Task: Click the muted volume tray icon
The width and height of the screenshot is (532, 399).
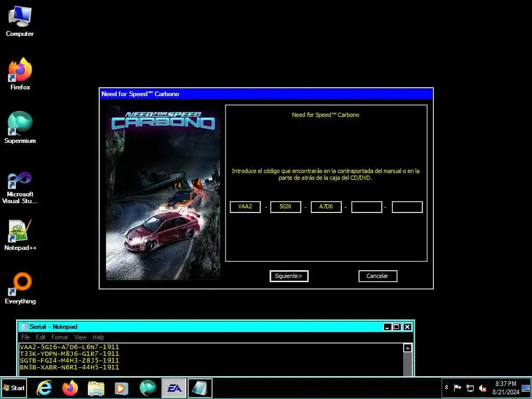Action: pos(482,388)
